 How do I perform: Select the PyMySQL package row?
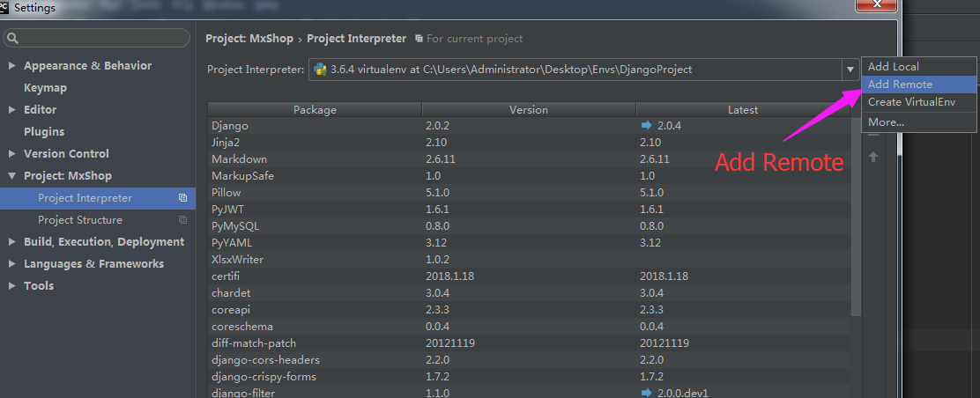coord(529,226)
